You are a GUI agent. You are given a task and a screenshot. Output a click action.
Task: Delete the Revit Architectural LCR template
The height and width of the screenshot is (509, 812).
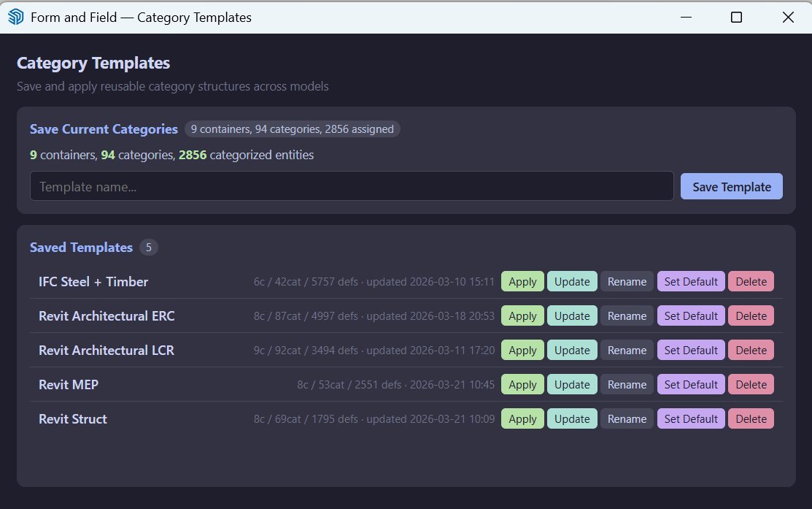point(751,350)
